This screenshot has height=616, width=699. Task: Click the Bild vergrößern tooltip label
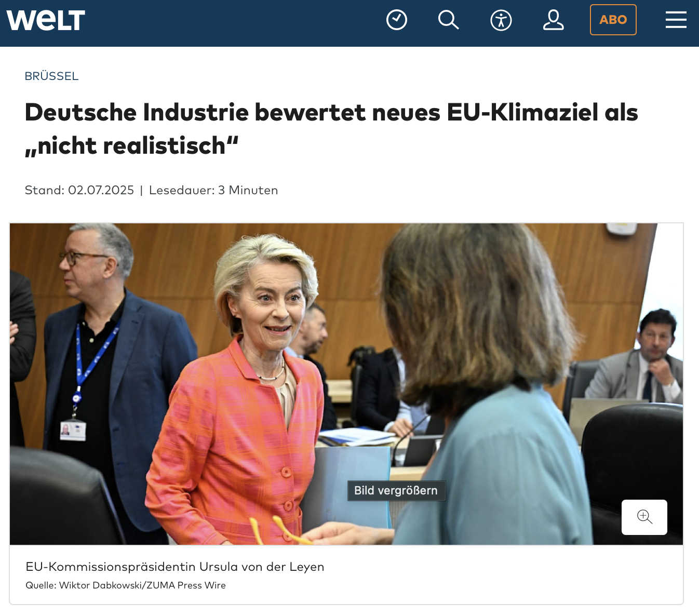coord(396,491)
